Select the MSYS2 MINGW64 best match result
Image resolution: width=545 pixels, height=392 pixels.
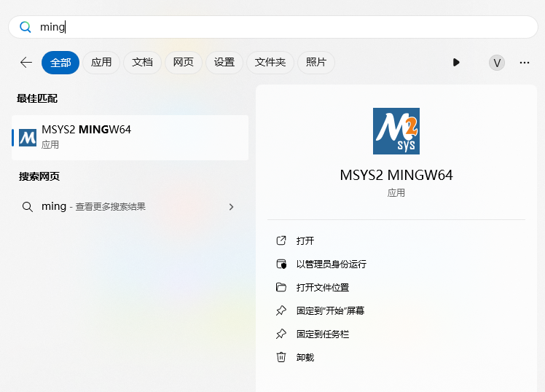tap(130, 138)
